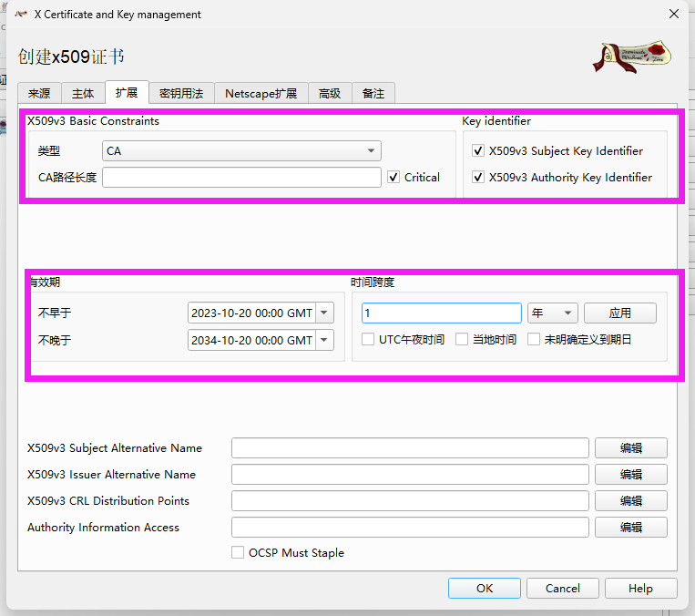The width and height of the screenshot is (695, 616).
Task: Click the XCA app icon in title bar
Action: pos(20,15)
